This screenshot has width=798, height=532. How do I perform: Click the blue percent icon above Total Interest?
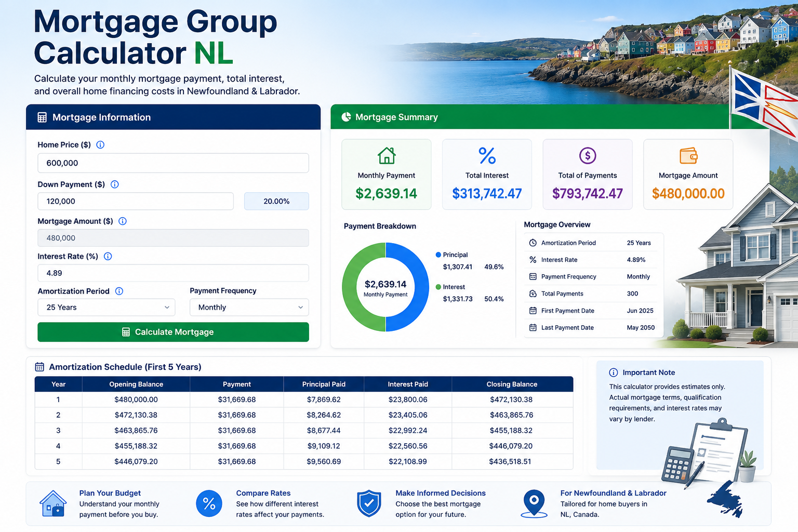coord(487,155)
